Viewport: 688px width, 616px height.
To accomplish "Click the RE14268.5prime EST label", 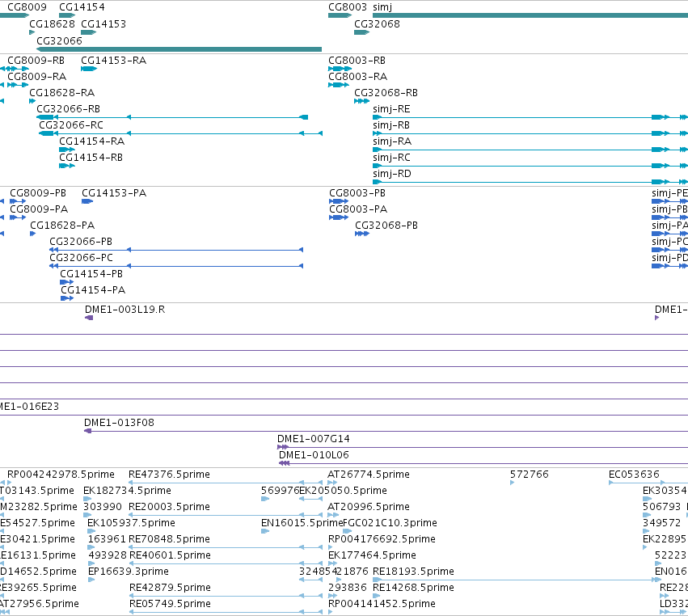I will pyautogui.click(x=413, y=588).
